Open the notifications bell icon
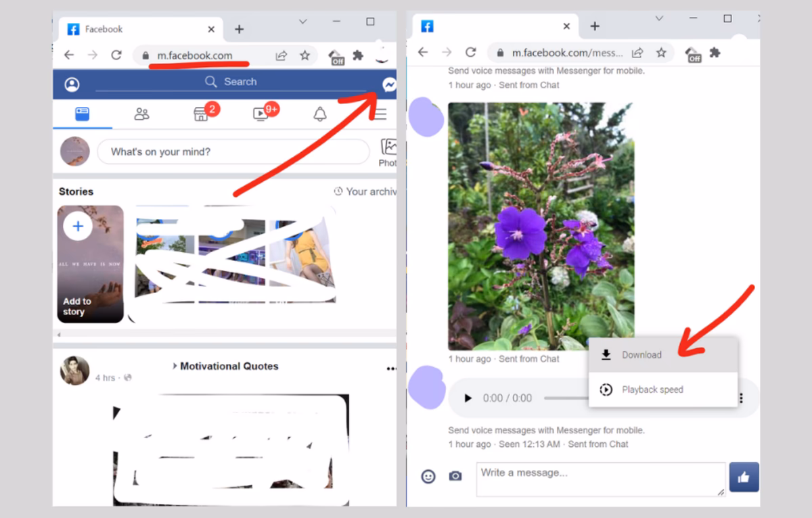 click(x=320, y=114)
